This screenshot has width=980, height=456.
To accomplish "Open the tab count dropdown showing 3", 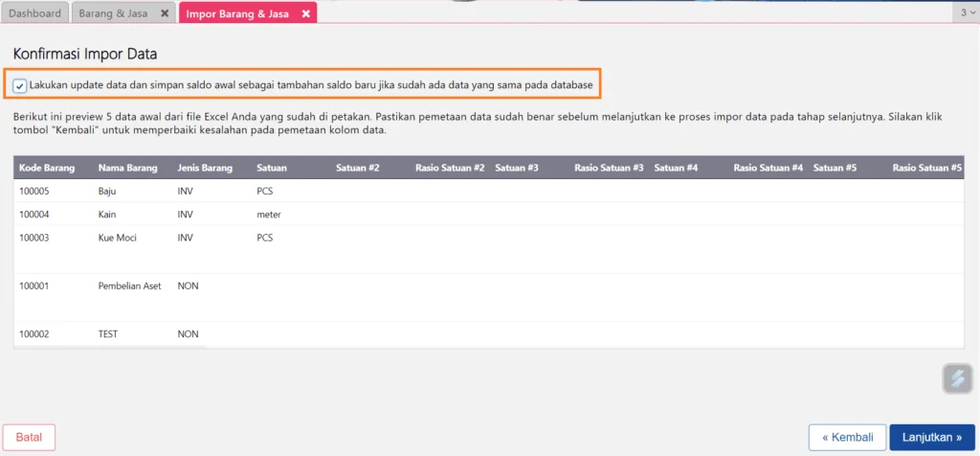I will [967, 13].
